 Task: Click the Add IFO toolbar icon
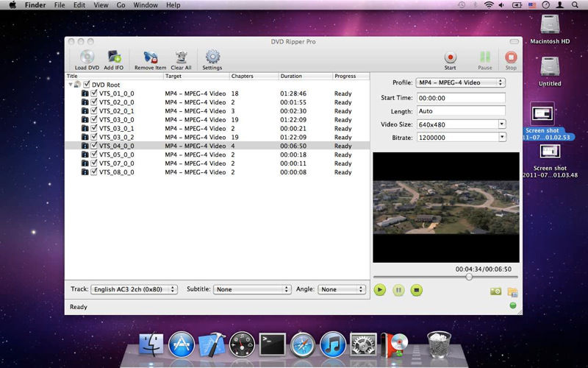(x=114, y=57)
